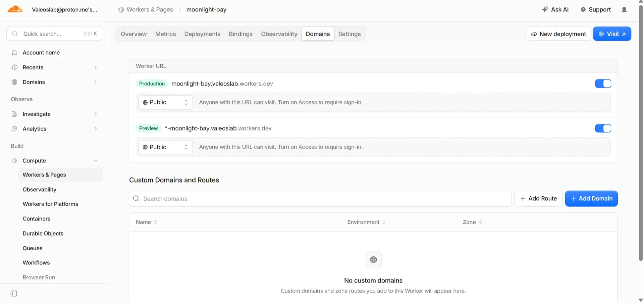Click the Preview badge
644x303 pixels.
[x=149, y=128]
